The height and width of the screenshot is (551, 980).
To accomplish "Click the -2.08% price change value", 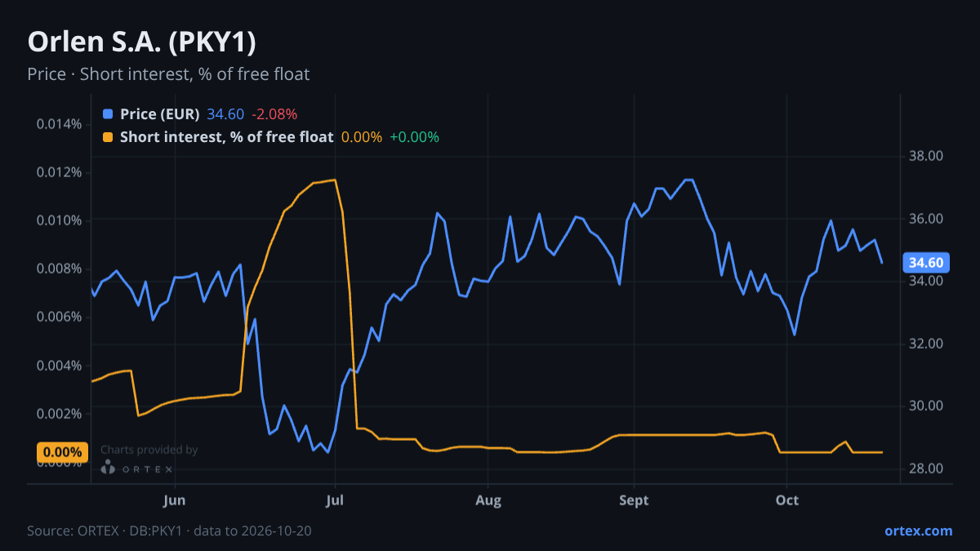I will 274,114.
